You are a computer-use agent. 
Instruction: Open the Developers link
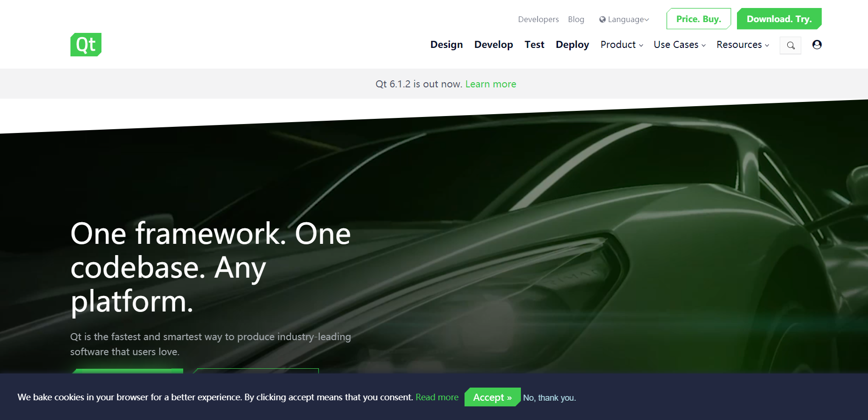538,19
